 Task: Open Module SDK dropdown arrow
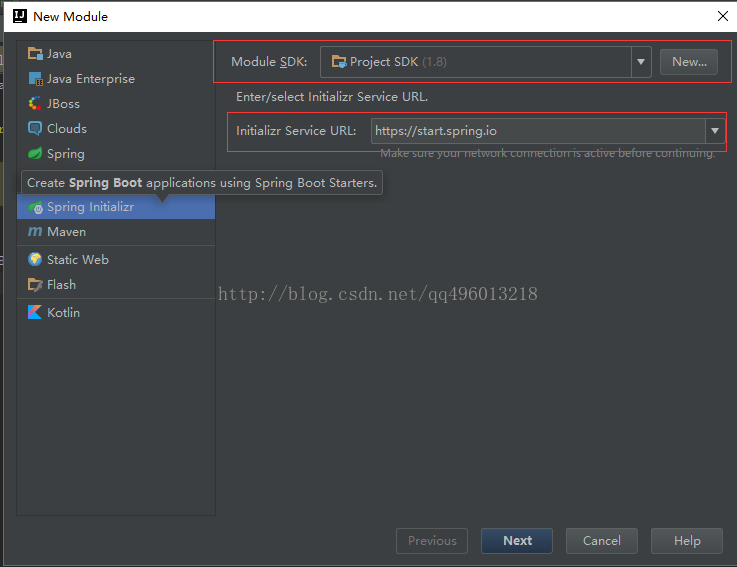tap(641, 62)
